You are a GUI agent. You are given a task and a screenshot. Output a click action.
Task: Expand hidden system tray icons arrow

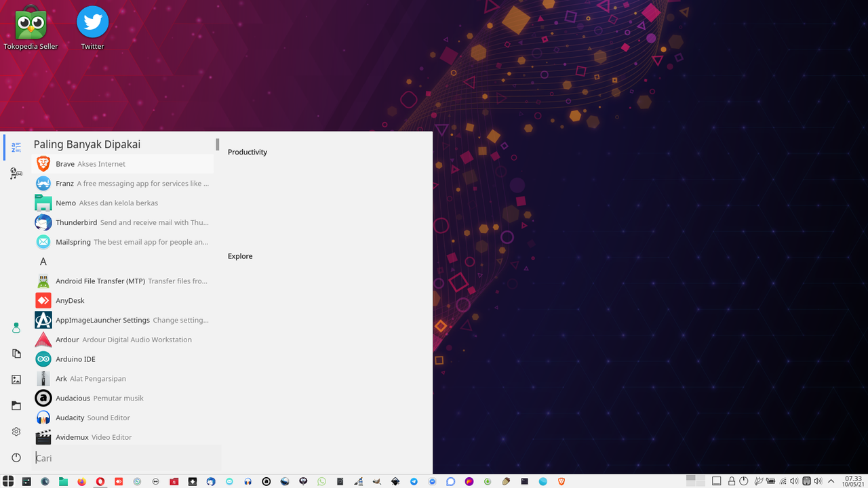(831, 481)
